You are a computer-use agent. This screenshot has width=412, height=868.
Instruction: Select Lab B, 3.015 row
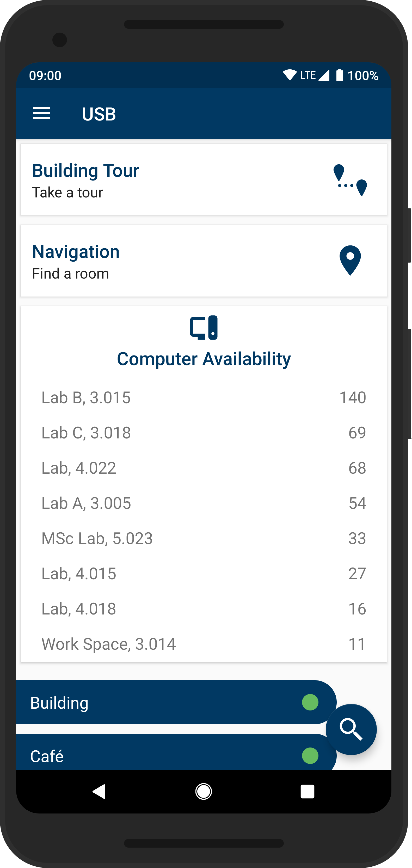[204, 397]
